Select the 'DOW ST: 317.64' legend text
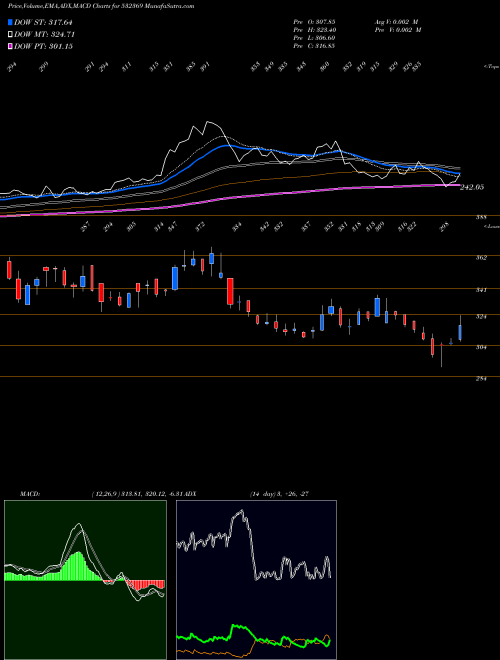The image size is (500, 660). [43, 23]
